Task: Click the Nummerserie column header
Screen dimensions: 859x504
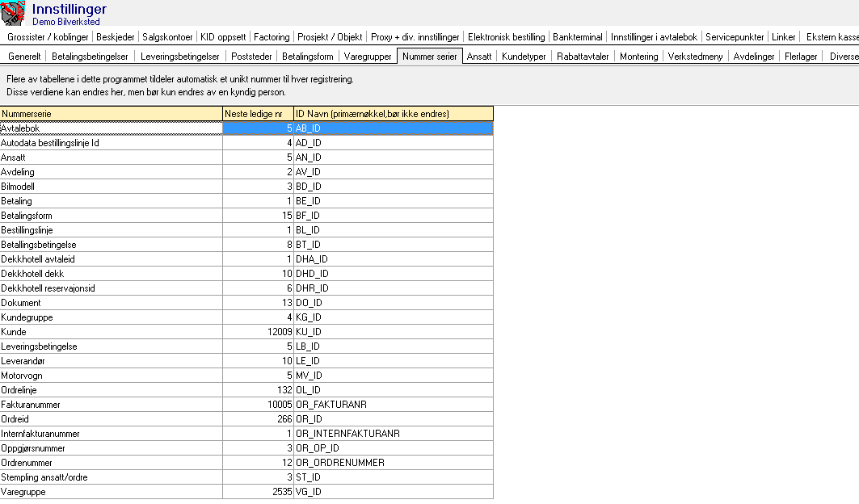Action: pos(112,113)
